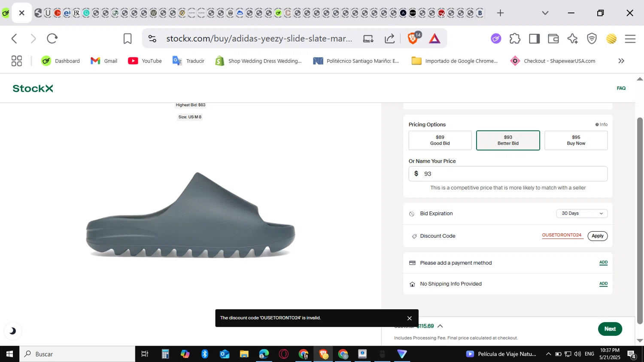Open the volume control in tray

click(x=577, y=354)
